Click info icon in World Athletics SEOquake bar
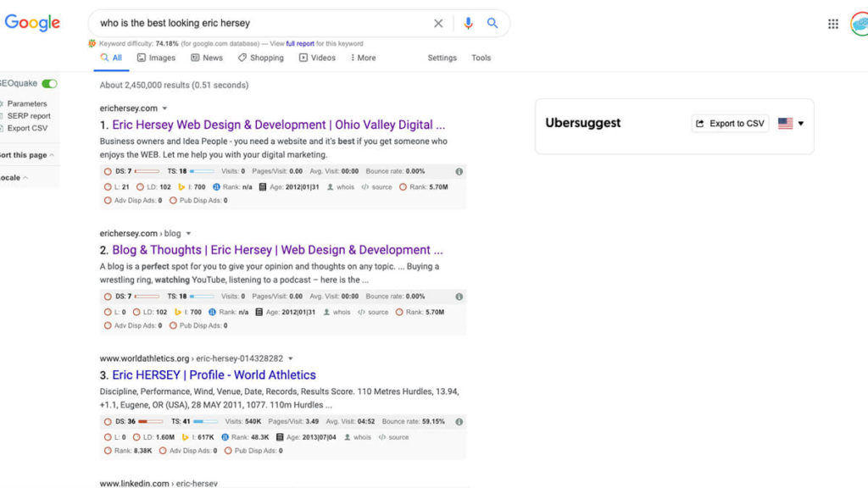The image size is (868, 488). pyautogui.click(x=459, y=421)
